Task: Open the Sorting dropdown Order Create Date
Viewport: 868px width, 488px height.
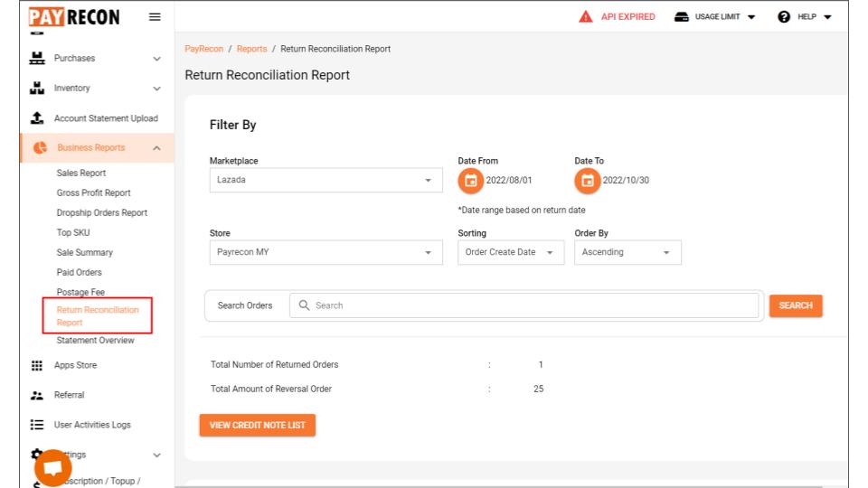Action: (x=511, y=252)
